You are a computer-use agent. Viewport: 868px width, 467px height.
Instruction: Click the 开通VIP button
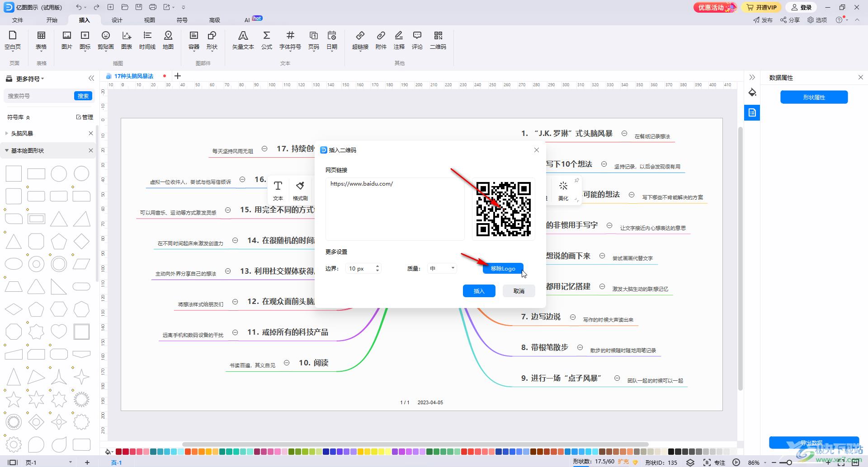(x=762, y=7)
